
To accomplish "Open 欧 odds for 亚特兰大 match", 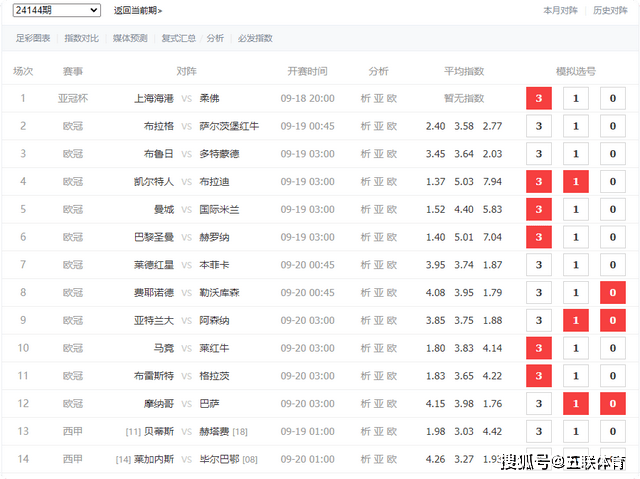I will 391,320.
